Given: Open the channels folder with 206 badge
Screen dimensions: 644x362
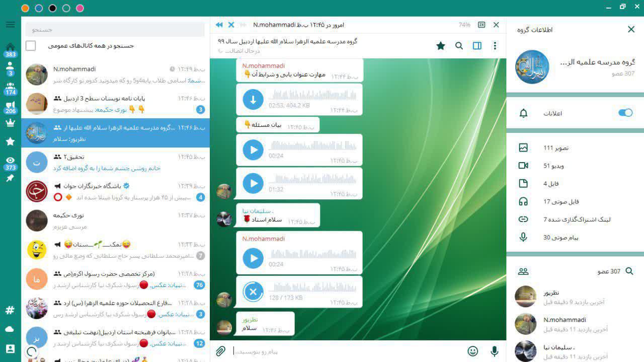Looking at the screenshot, I should [10, 107].
